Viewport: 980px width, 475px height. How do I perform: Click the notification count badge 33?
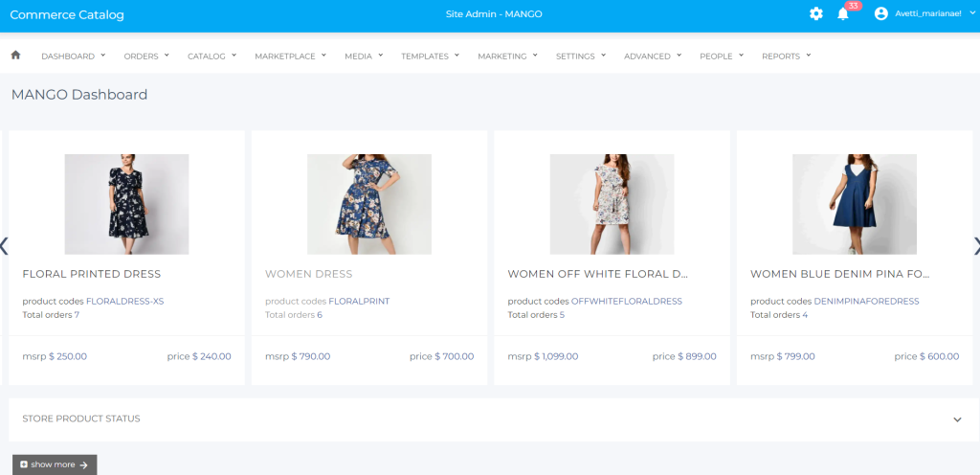(x=853, y=6)
